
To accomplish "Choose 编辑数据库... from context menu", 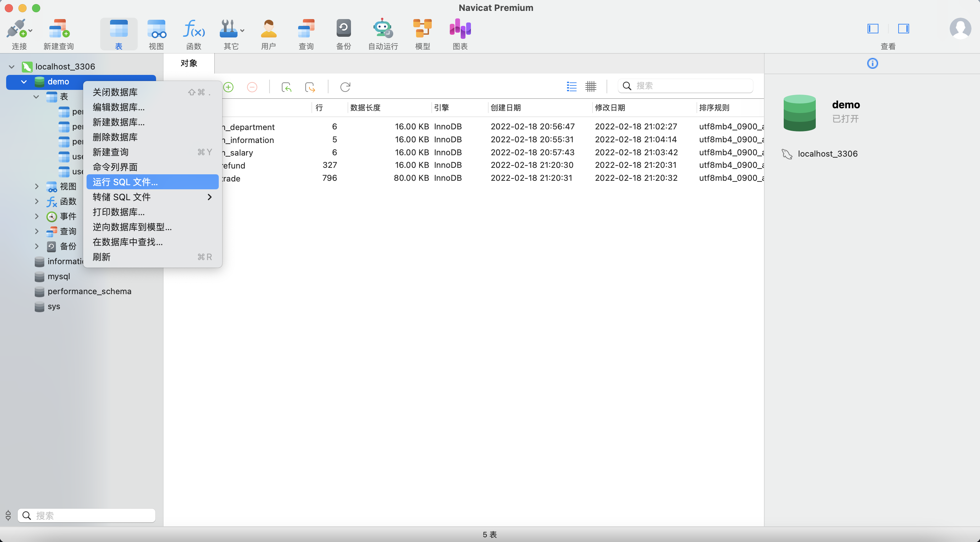I will point(153,107).
